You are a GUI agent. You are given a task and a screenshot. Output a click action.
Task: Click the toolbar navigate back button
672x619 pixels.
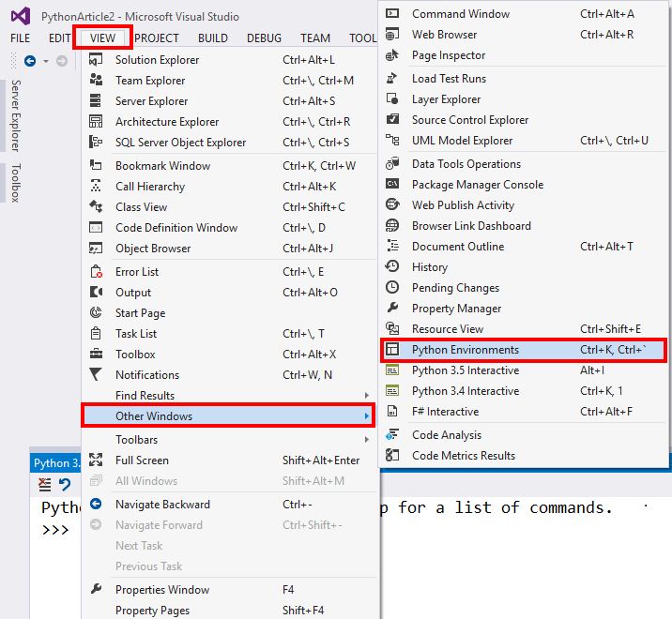pos(30,61)
